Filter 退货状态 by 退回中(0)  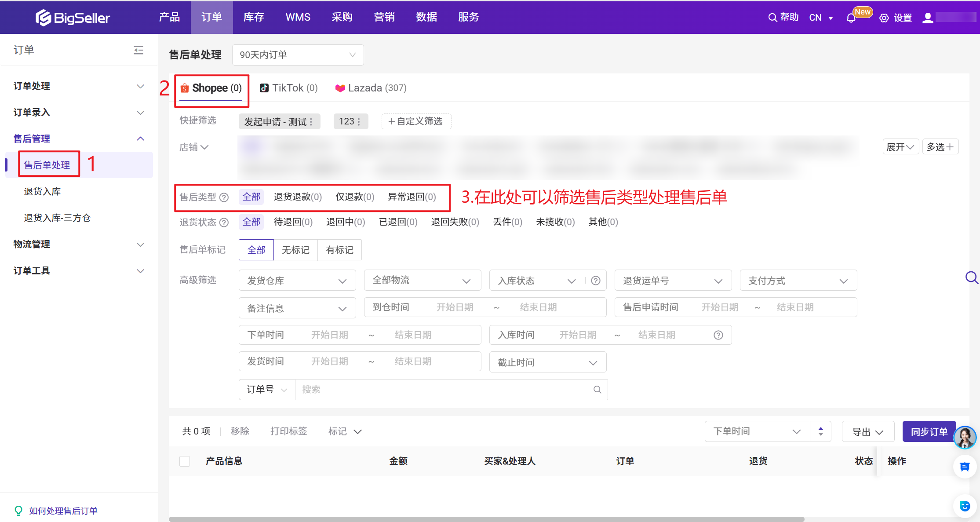tap(346, 222)
